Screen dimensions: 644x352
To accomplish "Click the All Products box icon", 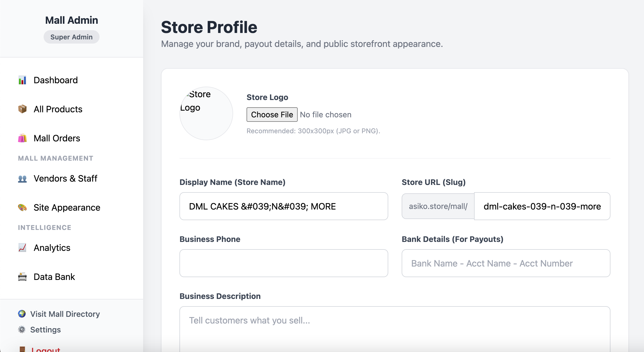I will [x=22, y=109].
